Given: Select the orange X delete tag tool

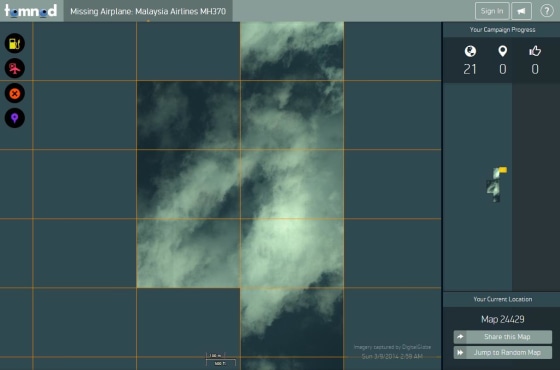Looking at the screenshot, I should coord(15,93).
